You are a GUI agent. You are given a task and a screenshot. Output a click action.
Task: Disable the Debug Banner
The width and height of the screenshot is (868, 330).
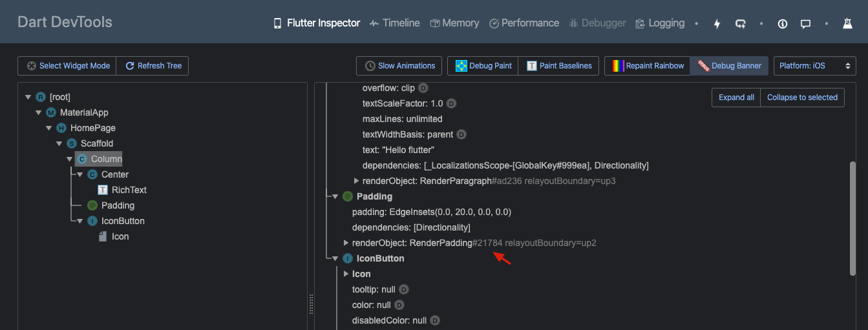pos(729,66)
